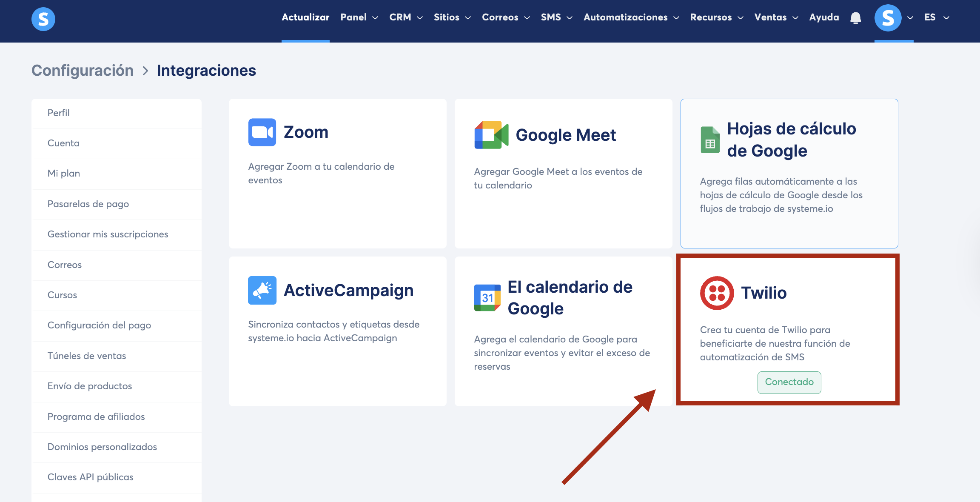Viewport: 980px width, 502px height.
Task: Click the profile avatar S icon
Action: 888,18
